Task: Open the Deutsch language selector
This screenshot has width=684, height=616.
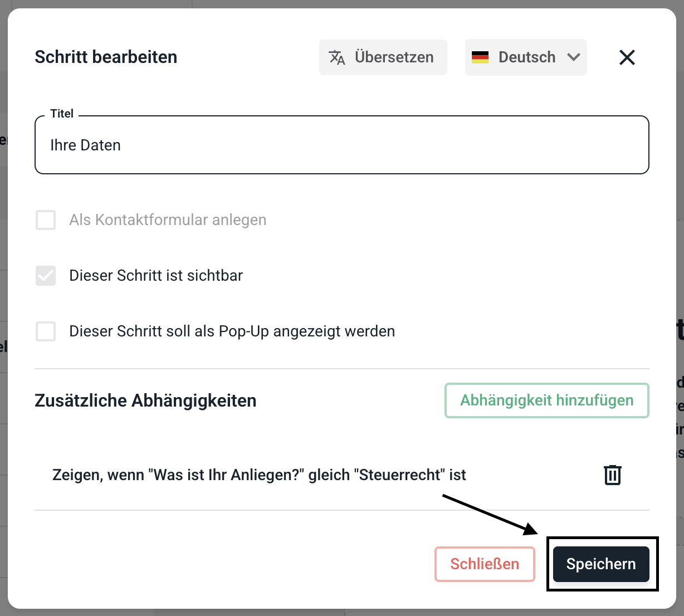Action: (526, 57)
